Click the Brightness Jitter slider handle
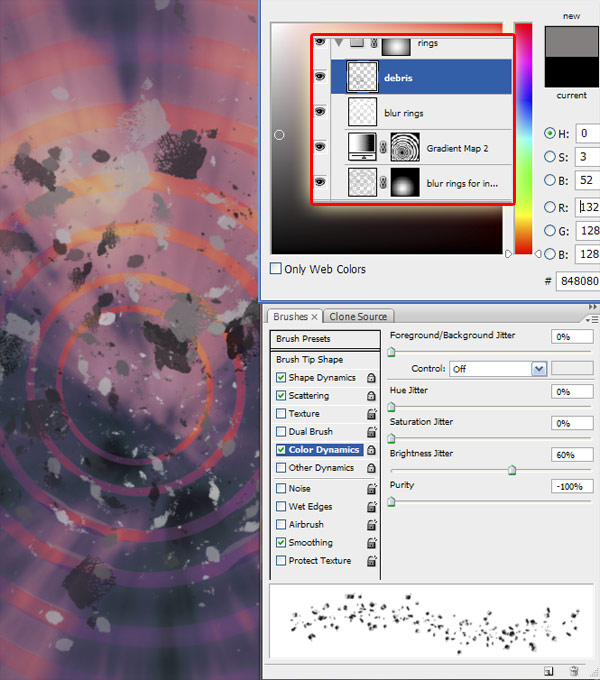The image size is (600, 680). pos(512,470)
